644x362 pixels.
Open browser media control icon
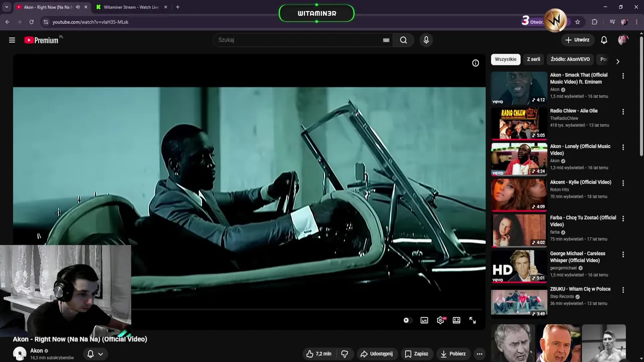coord(612,22)
